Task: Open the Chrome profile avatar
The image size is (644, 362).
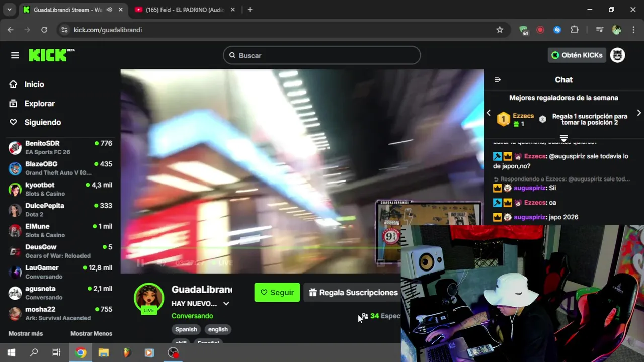Action: coord(616,30)
